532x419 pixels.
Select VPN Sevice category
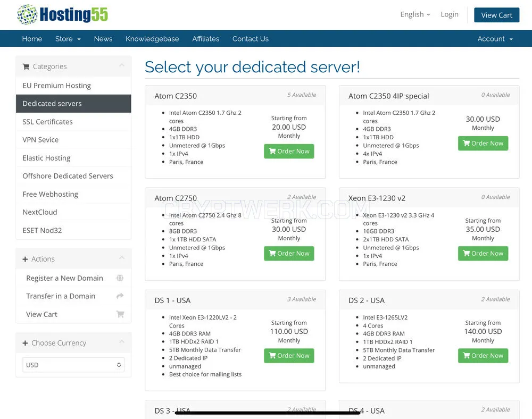coord(73,140)
